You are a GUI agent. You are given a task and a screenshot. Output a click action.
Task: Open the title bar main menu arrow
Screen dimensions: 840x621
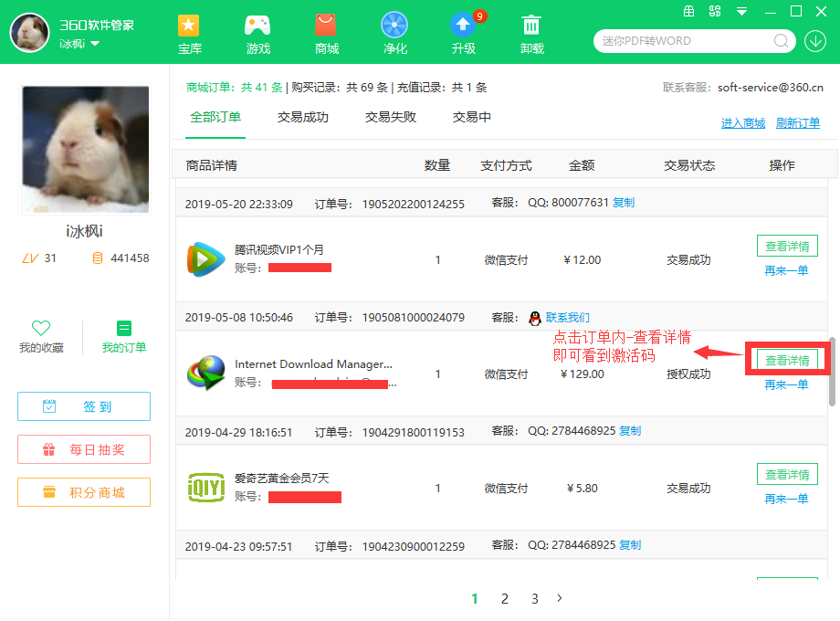pyautogui.click(x=742, y=11)
